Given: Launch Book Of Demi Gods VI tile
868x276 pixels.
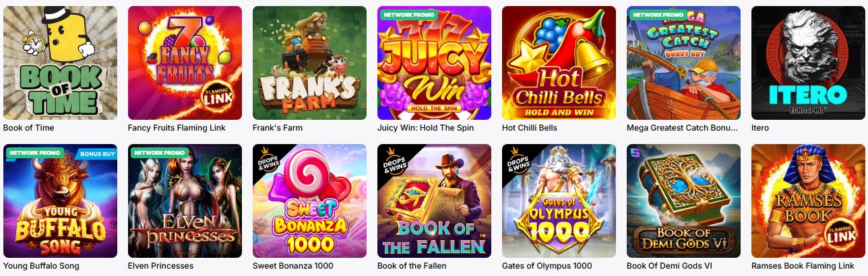Looking at the screenshot, I should coord(683,201).
